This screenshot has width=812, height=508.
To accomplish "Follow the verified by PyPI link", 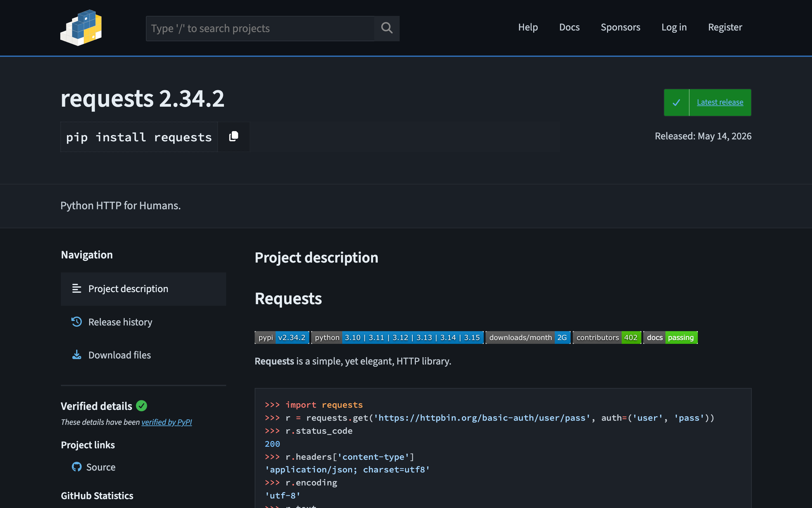I will click(167, 422).
